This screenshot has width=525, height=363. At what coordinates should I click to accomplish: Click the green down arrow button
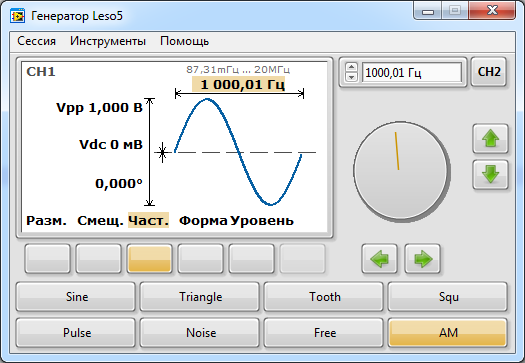(491, 174)
